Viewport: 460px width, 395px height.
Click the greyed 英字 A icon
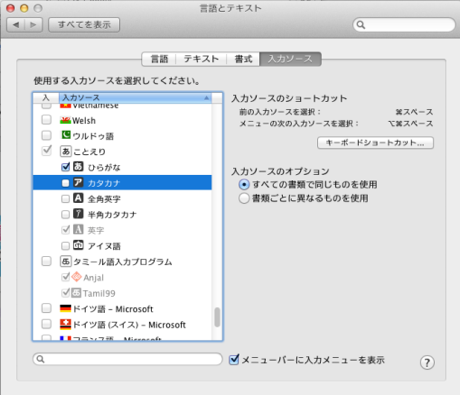[78, 229]
